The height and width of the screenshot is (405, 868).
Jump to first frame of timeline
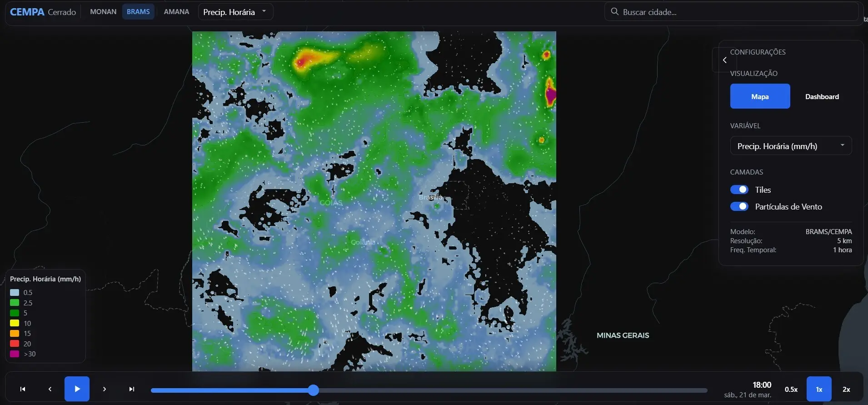coord(23,389)
